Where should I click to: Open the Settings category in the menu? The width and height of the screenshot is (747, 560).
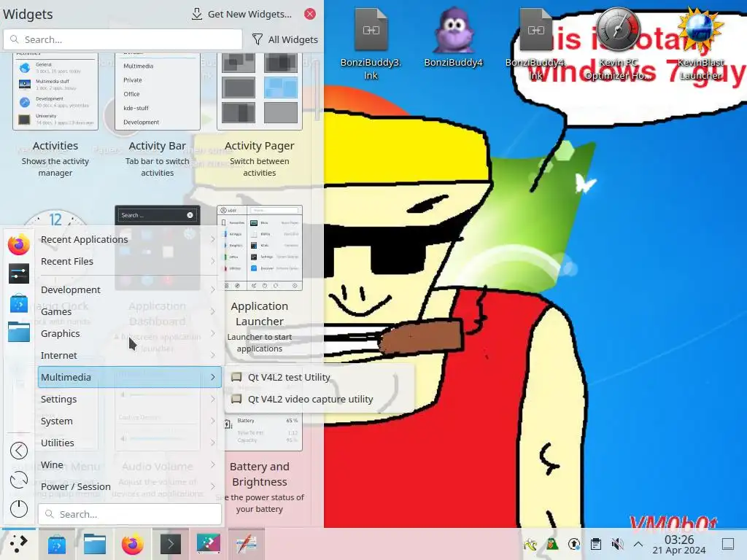click(128, 399)
